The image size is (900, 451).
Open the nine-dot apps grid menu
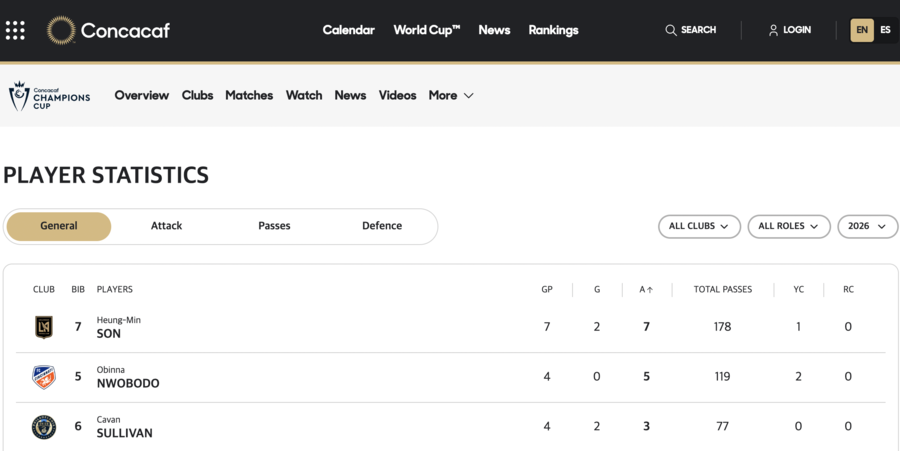click(x=15, y=30)
